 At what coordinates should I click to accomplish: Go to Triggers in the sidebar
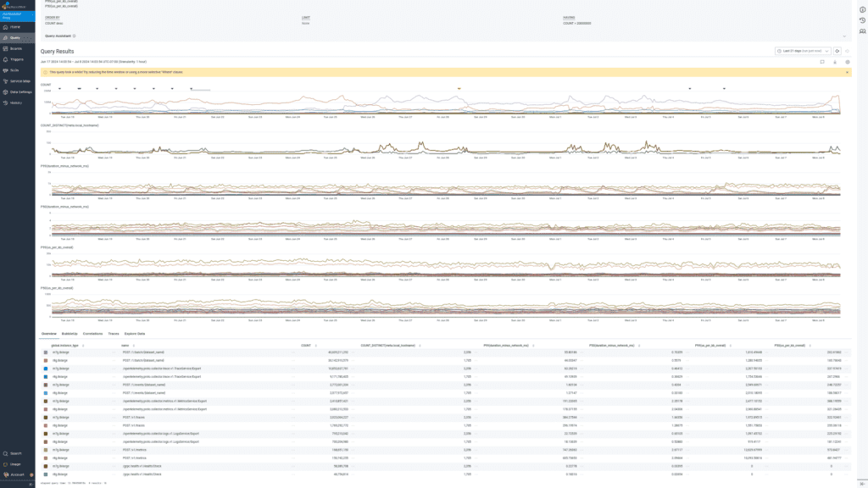point(15,59)
